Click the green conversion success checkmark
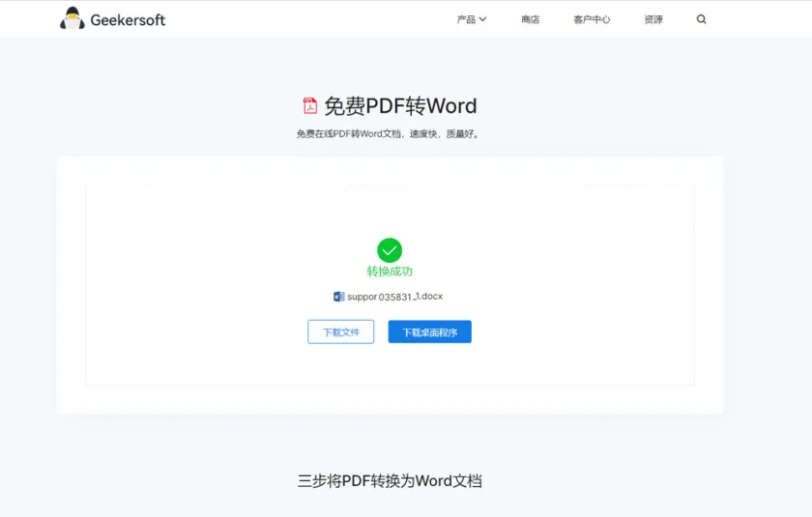The height and width of the screenshot is (517, 812). click(390, 250)
